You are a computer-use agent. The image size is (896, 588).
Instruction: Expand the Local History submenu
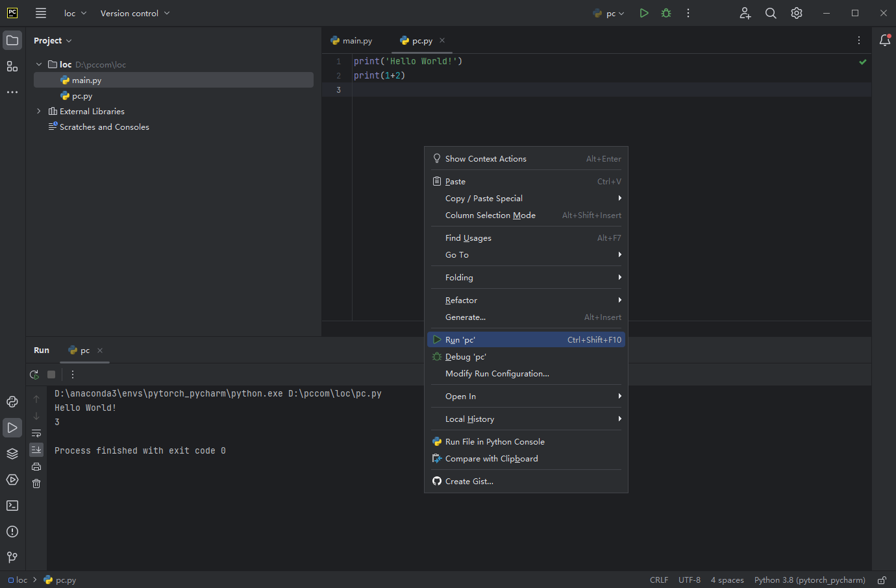tap(526, 419)
